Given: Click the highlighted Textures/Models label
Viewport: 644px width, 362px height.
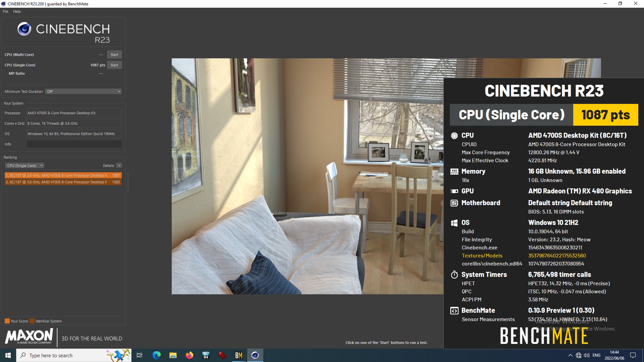Looking at the screenshot, I should (x=482, y=256).
